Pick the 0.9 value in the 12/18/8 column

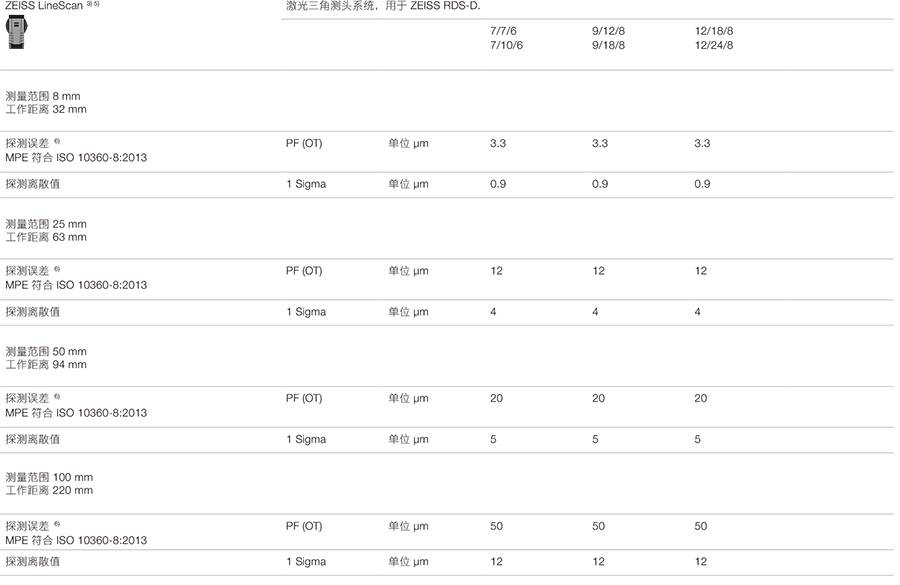(702, 184)
